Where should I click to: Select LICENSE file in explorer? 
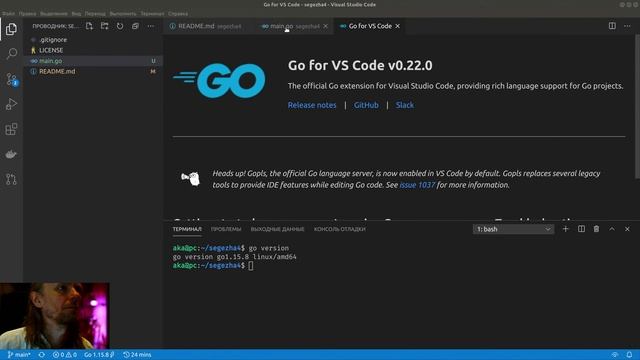click(x=93, y=50)
